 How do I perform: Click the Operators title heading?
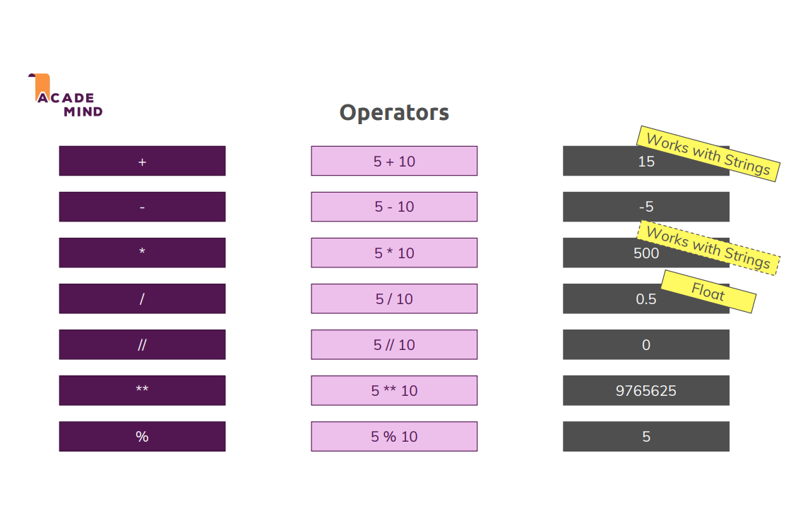point(394,113)
